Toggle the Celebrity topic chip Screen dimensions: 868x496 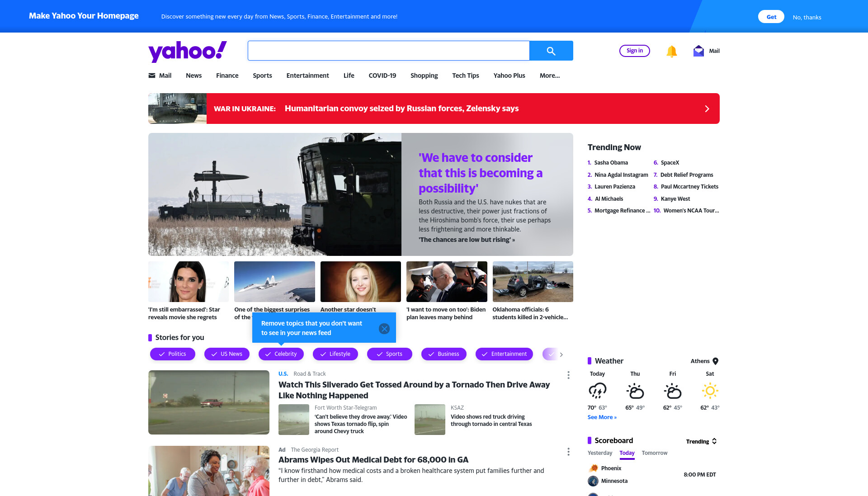click(281, 354)
